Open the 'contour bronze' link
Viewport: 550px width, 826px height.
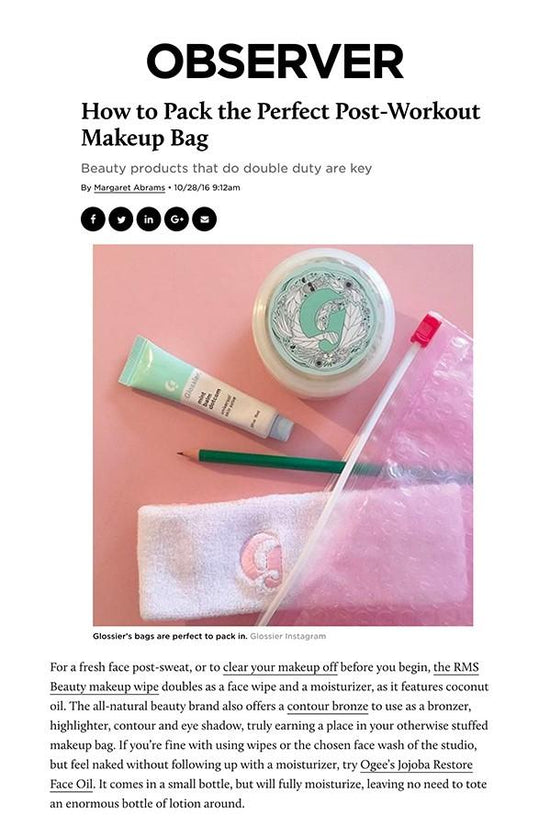click(327, 706)
